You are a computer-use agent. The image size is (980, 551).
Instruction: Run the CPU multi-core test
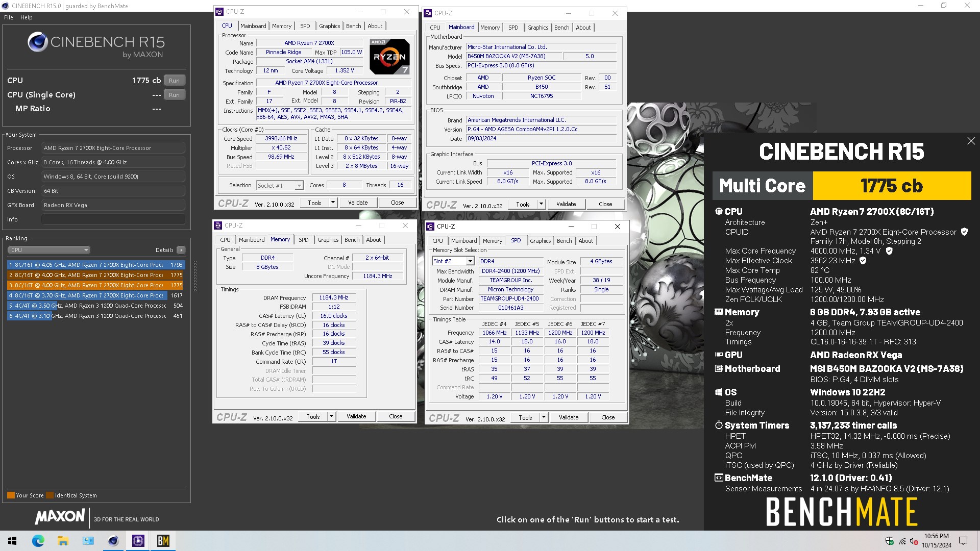(174, 81)
